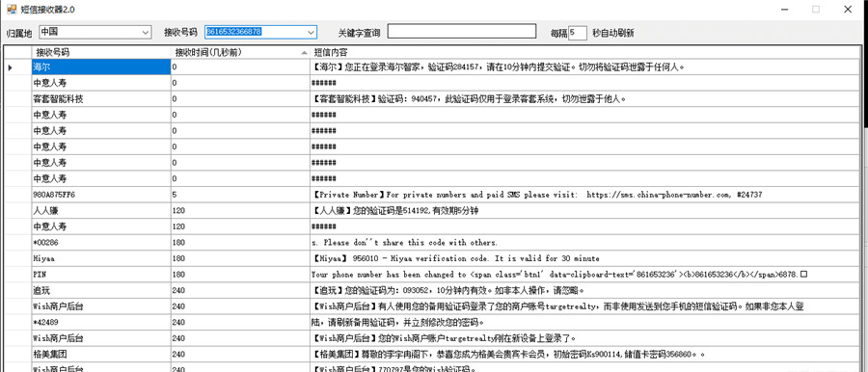Viewport: 868px width, 372px height.
Task: Click the 请刷新备用验证码 message line
Action: point(584,322)
